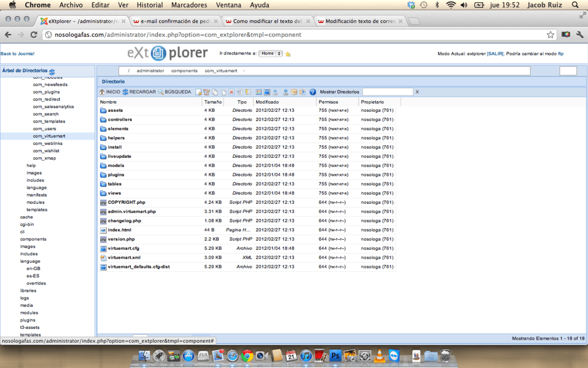Screen dimensions: 588x368
Task: Click changelog.php file name
Action: click(125, 220)
